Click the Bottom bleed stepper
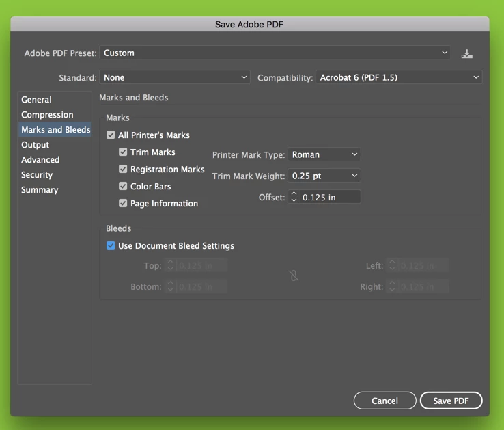Screen dimensions: 504x430 pyautogui.click(x=170, y=286)
